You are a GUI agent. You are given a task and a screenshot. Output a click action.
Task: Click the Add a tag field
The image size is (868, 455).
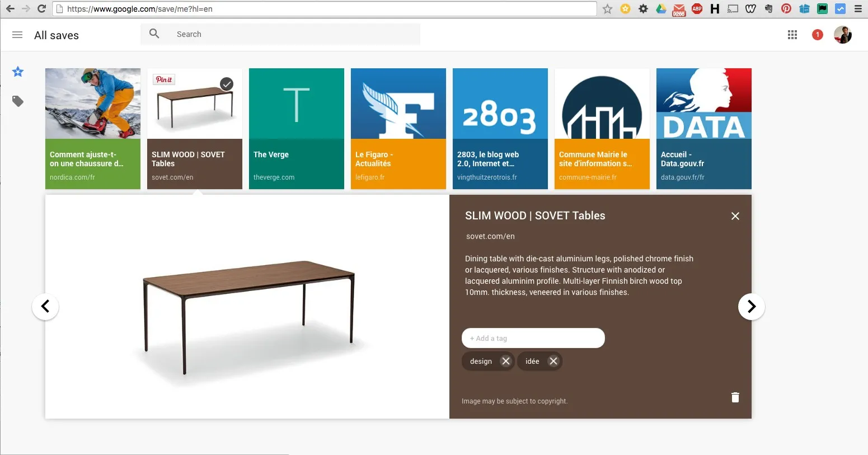[533, 338]
